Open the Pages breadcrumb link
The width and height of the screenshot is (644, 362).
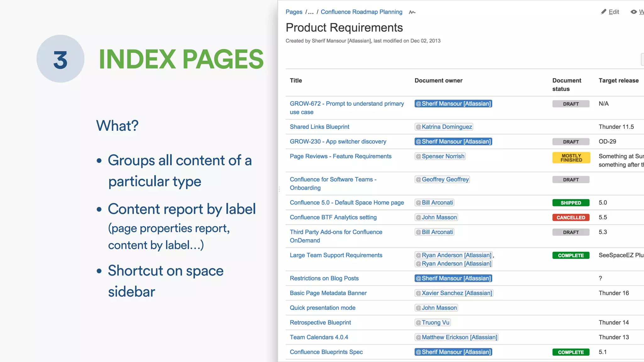pos(294,12)
